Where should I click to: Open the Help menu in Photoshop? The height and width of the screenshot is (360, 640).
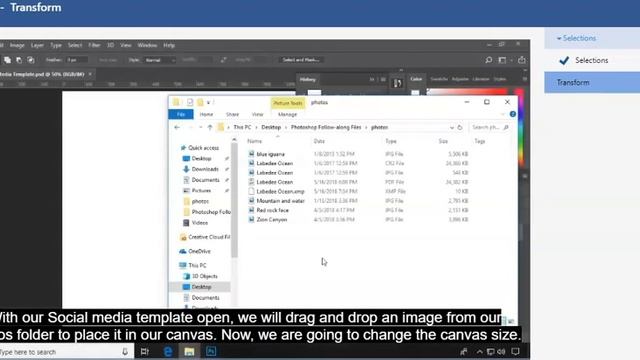point(169,45)
